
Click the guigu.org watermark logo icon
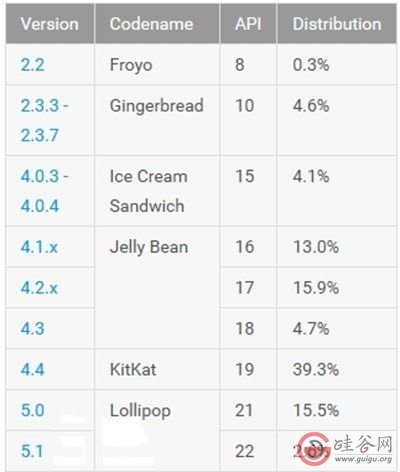[x=315, y=449]
